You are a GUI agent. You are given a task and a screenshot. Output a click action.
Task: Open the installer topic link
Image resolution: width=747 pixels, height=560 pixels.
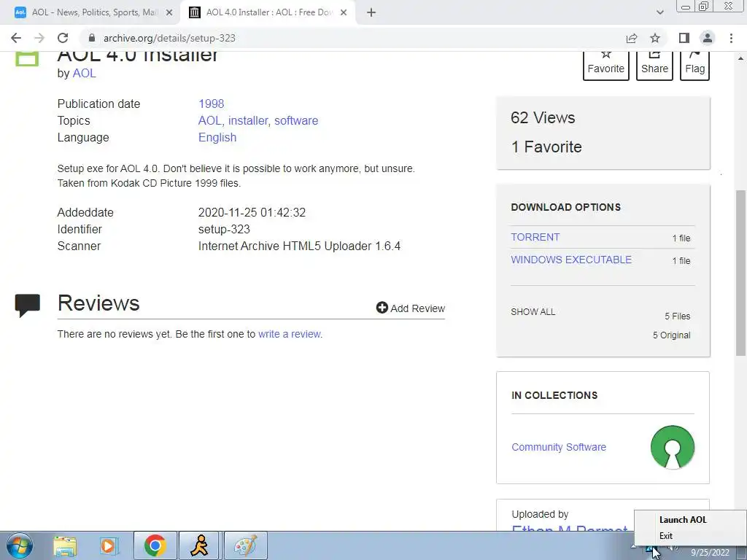[x=248, y=120]
